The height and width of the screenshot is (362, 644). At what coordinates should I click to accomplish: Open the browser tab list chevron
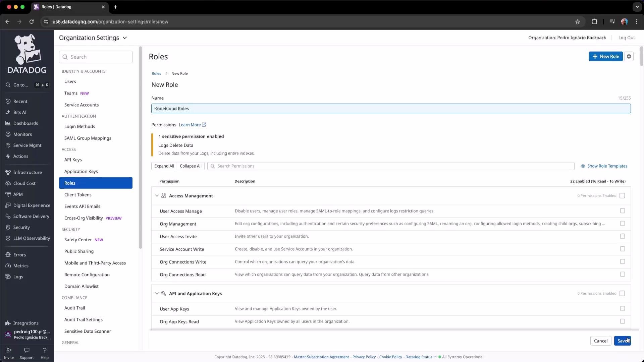pos(637,7)
